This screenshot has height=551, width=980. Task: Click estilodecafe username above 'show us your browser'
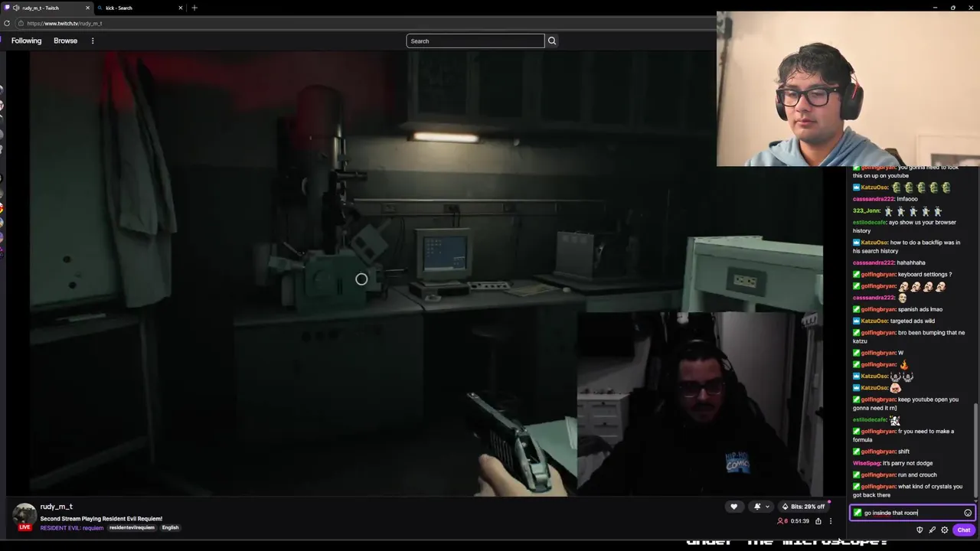[869, 222]
